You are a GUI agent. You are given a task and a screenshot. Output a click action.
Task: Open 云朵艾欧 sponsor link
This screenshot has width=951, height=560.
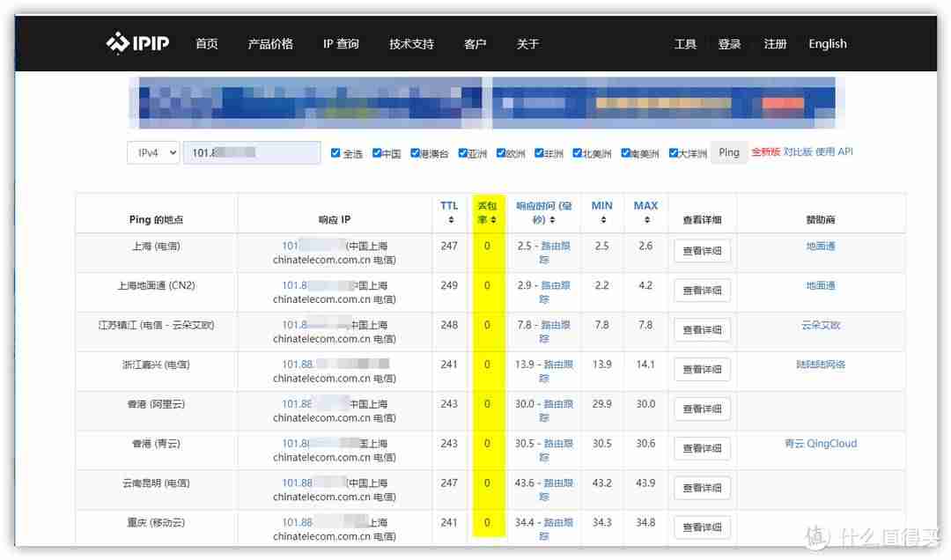(x=822, y=325)
